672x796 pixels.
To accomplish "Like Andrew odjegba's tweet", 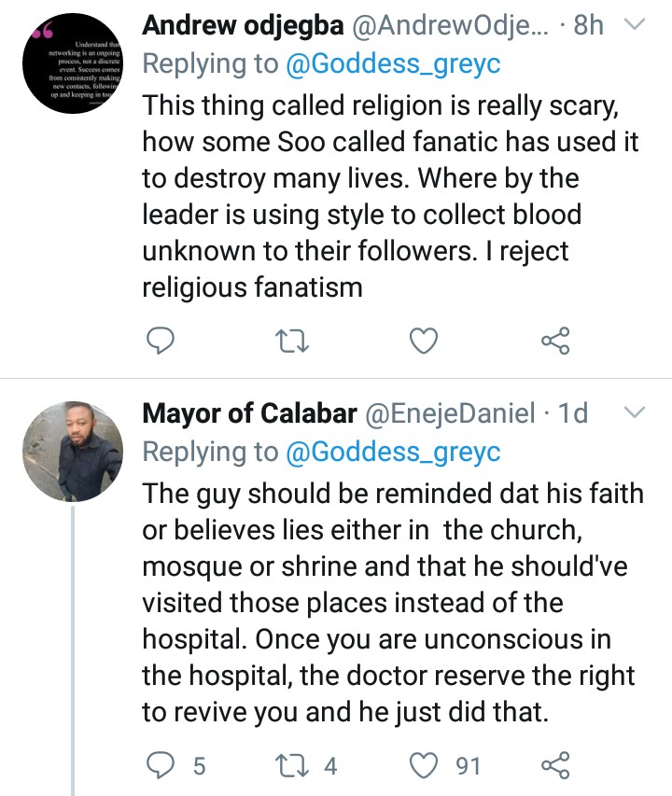I will pos(425,343).
